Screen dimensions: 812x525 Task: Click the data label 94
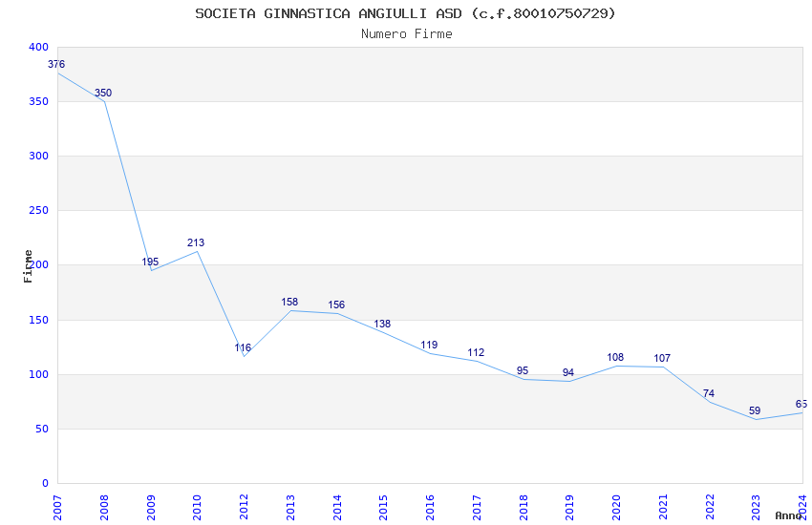click(x=568, y=372)
